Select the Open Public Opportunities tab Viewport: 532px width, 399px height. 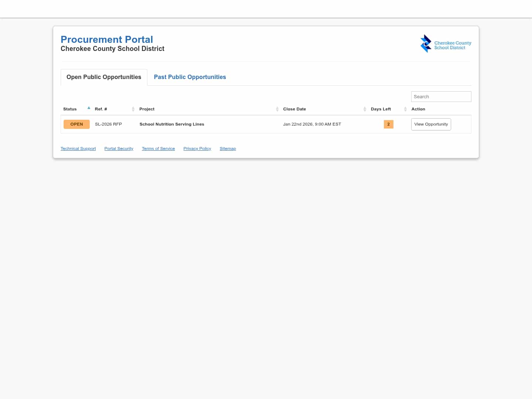coord(103,77)
